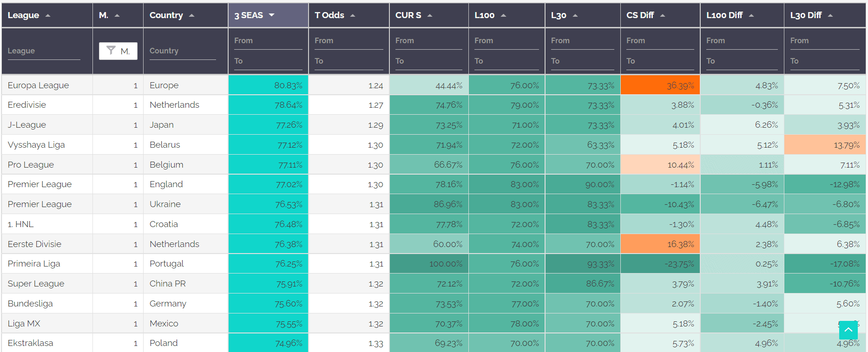868x352 pixels.
Task: Click the 80.83% 3 SEAS cell
Action: pos(268,85)
